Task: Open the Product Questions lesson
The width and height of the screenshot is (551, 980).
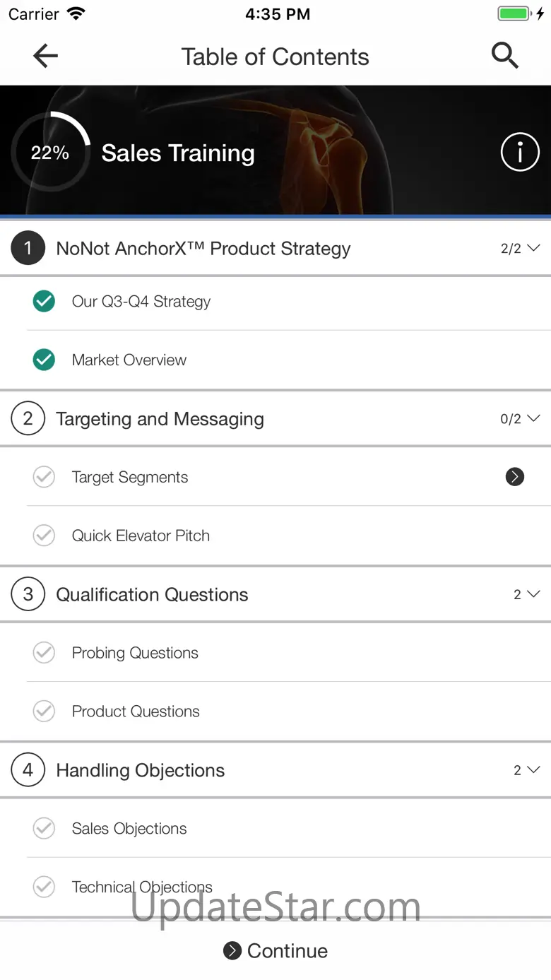Action: (275, 711)
